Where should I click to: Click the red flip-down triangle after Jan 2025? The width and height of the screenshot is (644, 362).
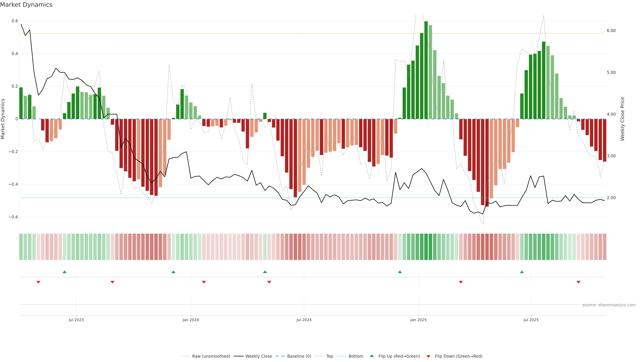(461, 282)
